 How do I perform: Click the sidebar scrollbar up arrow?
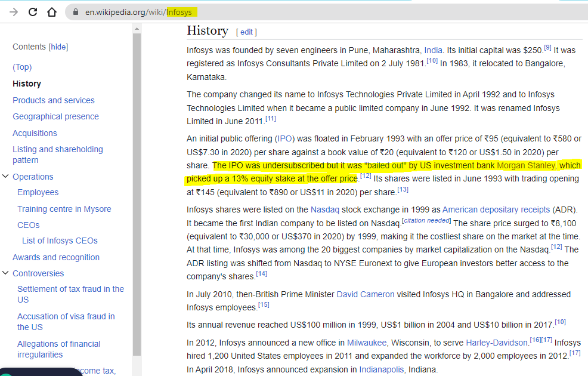tap(137, 29)
